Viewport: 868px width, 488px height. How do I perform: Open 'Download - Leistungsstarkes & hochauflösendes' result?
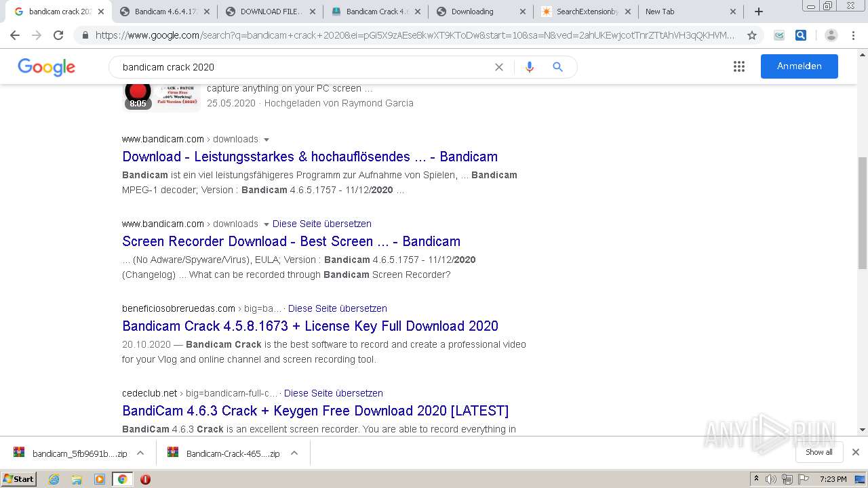point(310,157)
